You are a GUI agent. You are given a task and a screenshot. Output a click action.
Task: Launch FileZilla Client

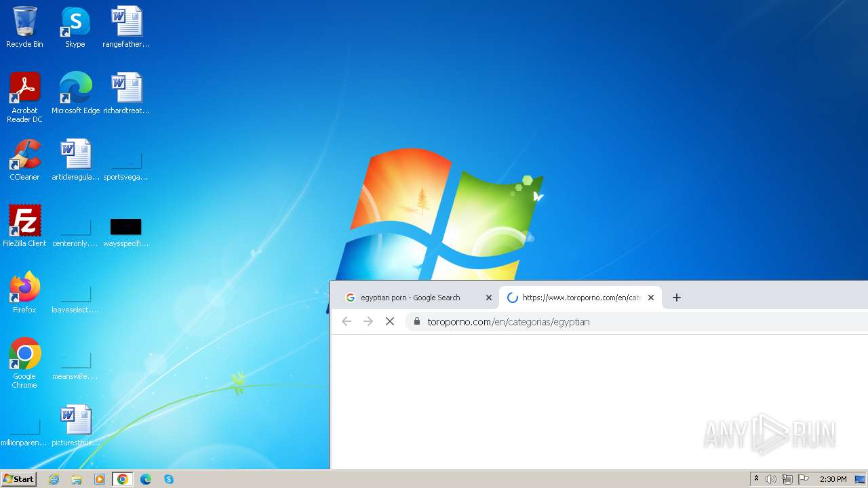[24, 226]
